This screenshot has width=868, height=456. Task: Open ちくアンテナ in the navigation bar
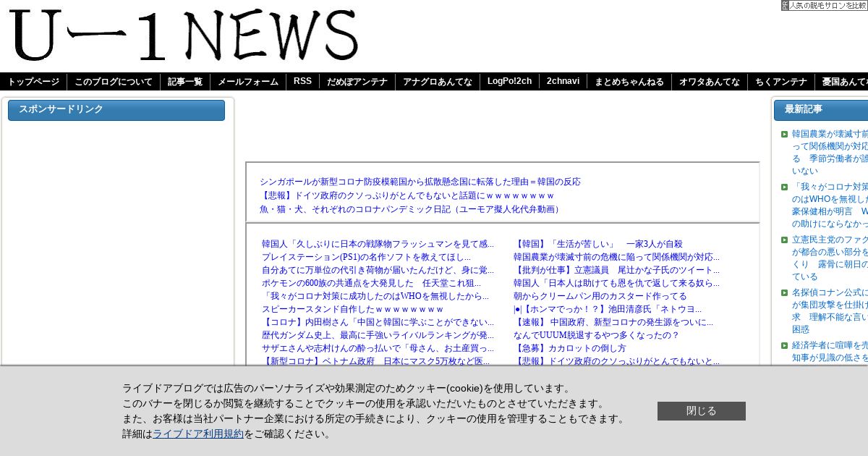781,82
